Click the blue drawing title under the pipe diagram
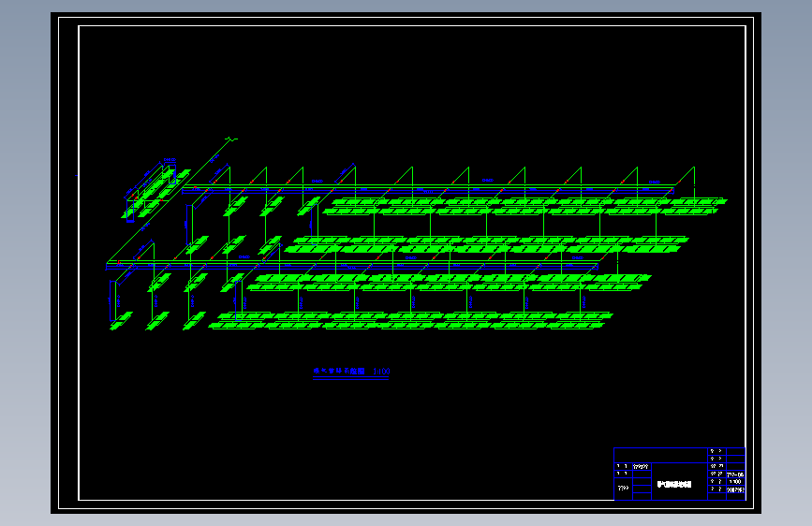The height and width of the screenshot is (526, 812). click(x=339, y=372)
